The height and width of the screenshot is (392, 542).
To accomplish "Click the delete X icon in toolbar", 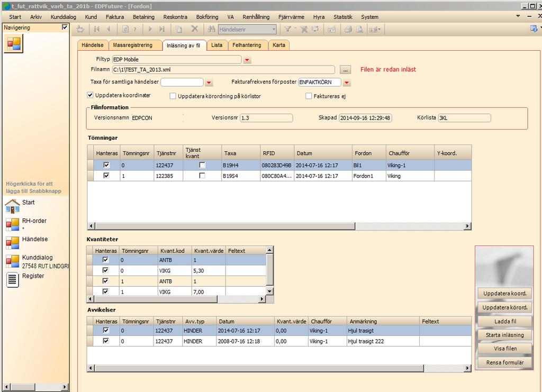I will [x=195, y=29].
